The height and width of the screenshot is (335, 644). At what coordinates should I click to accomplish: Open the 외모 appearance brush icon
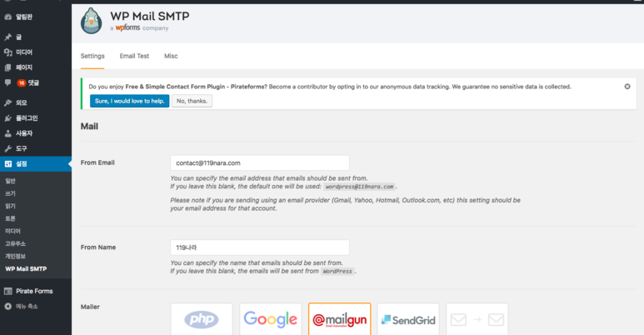(x=7, y=102)
